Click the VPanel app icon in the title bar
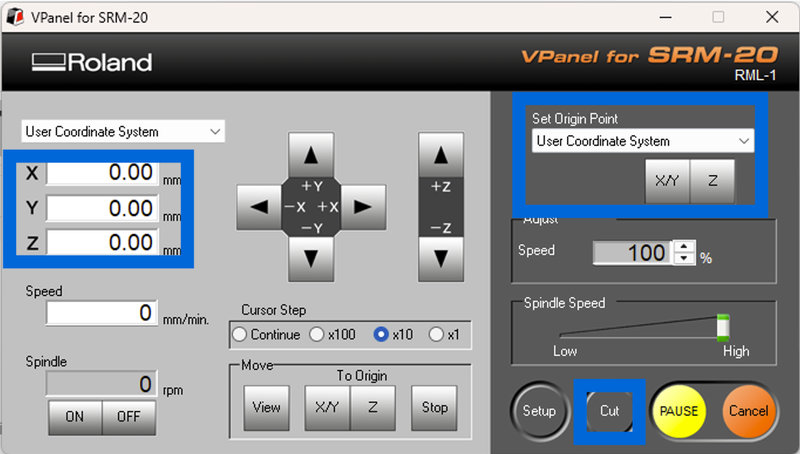This screenshot has width=800, height=454. click(x=15, y=17)
